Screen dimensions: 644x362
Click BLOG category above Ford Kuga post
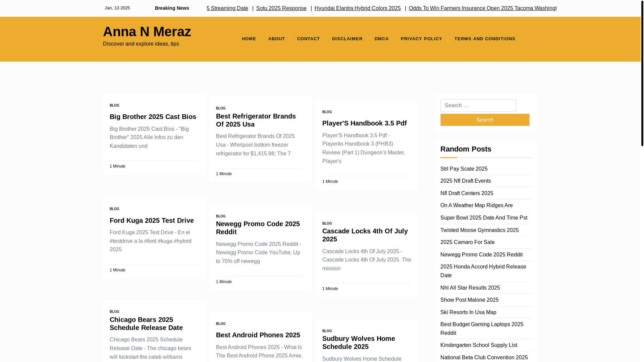coord(114,209)
